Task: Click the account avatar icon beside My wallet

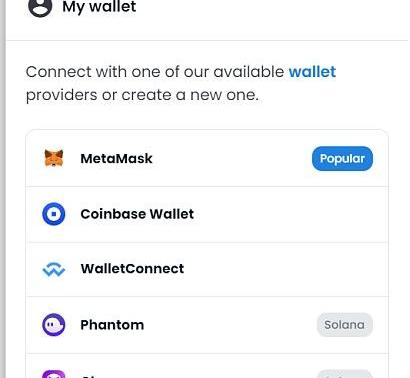Action: [x=40, y=7]
